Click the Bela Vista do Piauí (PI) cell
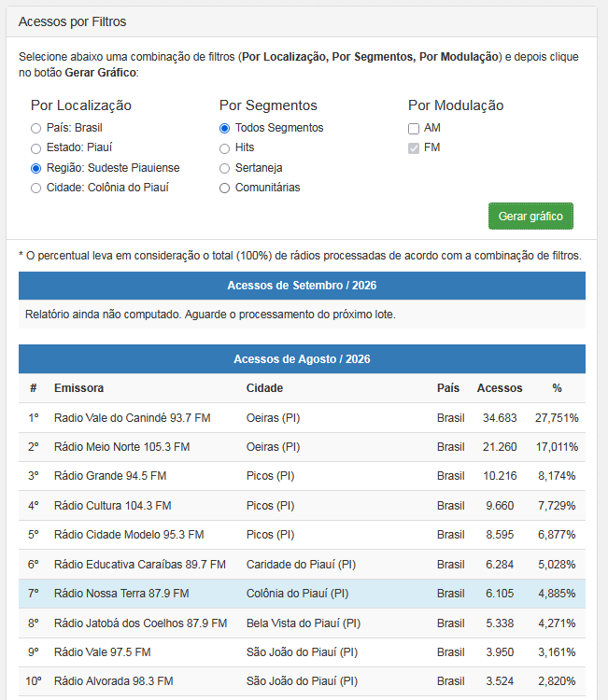608x700 pixels. (304, 623)
